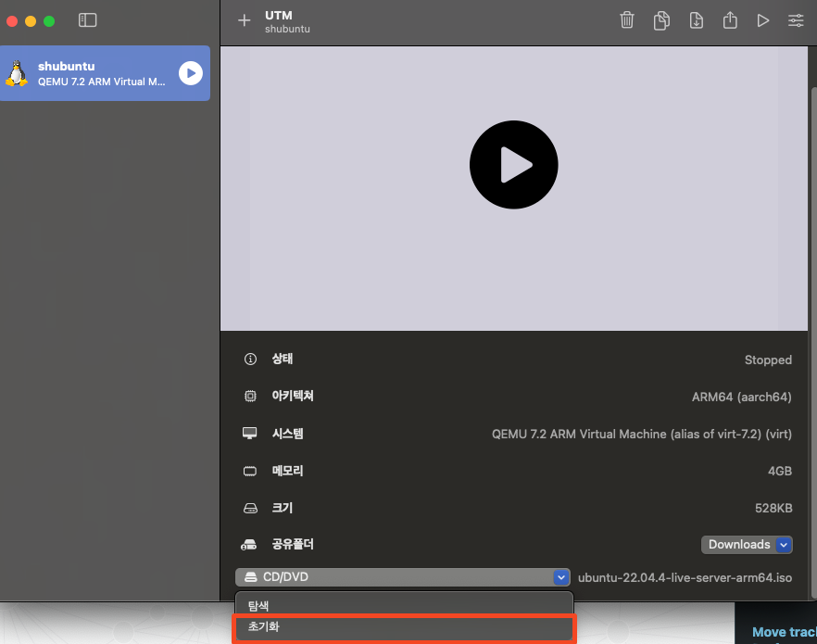This screenshot has height=644, width=817.
Task: Share the VM with the share icon
Action: (730, 20)
